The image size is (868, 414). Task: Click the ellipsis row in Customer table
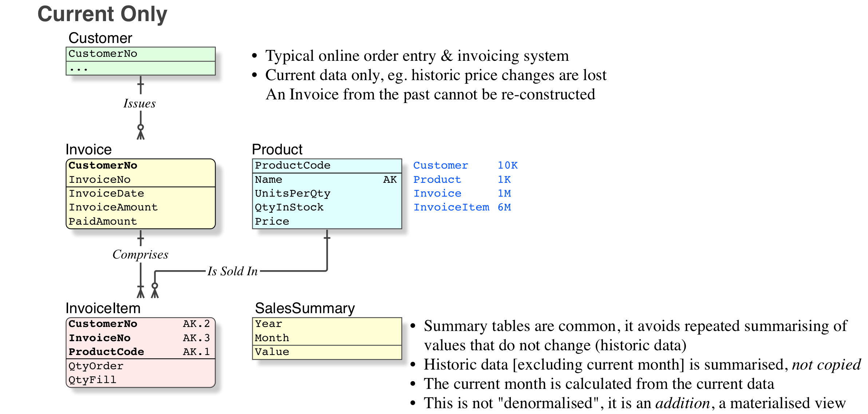pos(79,68)
